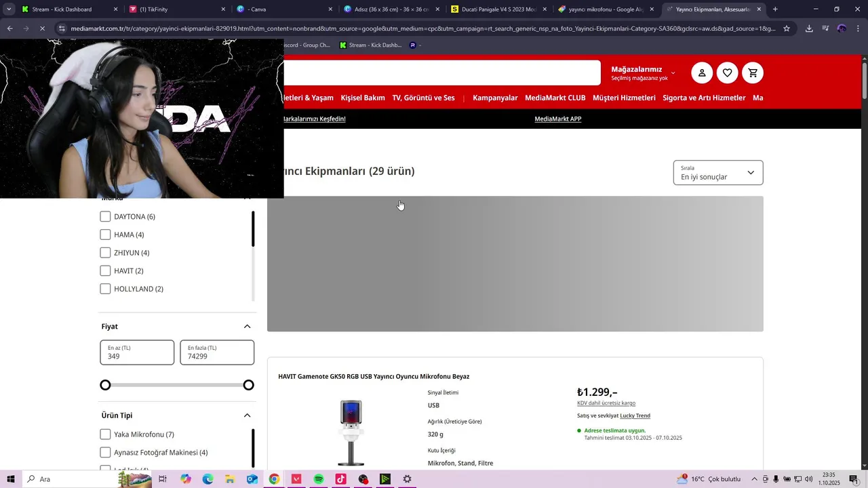The width and height of the screenshot is (868, 488).
Task: Check the DAYTONA brand filter
Action: [x=105, y=216]
